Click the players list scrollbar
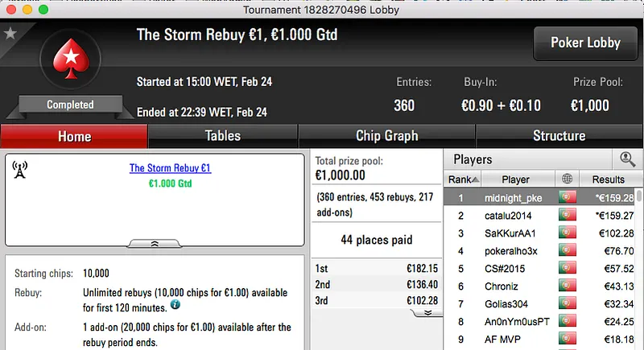 pyautogui.click(x=639, y=266)
